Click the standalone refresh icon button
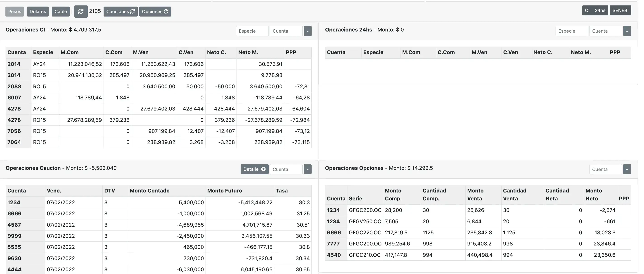 click(x=81, y=12)
